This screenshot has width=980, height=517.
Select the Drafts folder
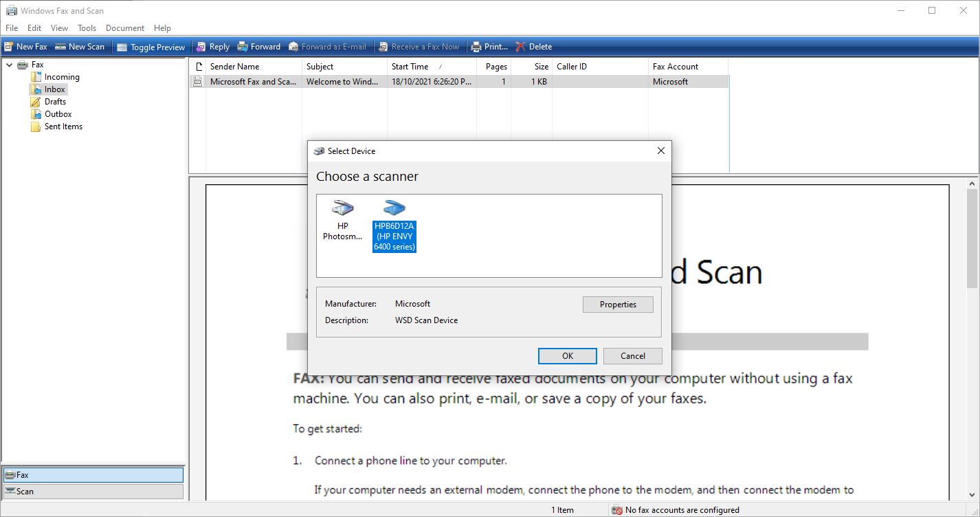tap(56, 102)
